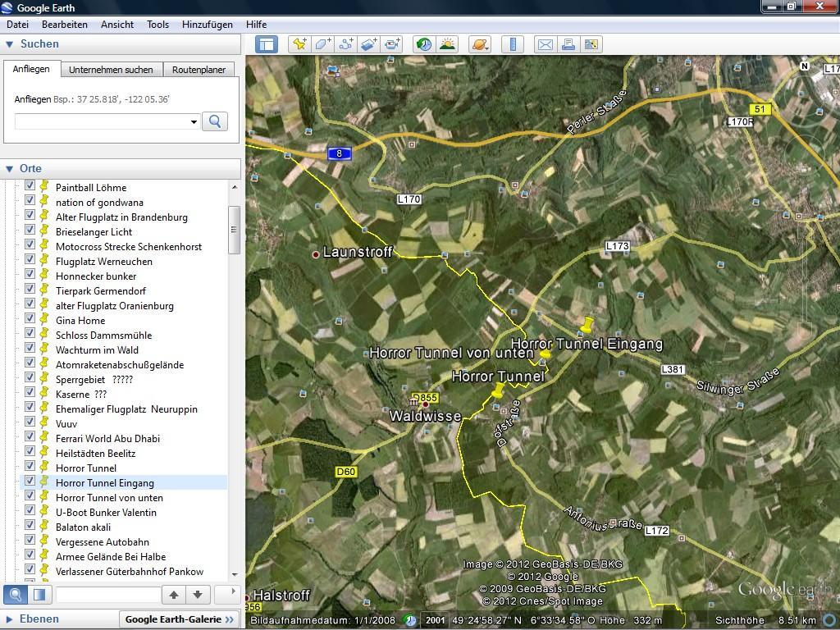Image resolution: width=840 pixels, height=630 pixels.
Task: Select Verlassener Güterbahnhof Pankow place
Action: tap(130, 572)
